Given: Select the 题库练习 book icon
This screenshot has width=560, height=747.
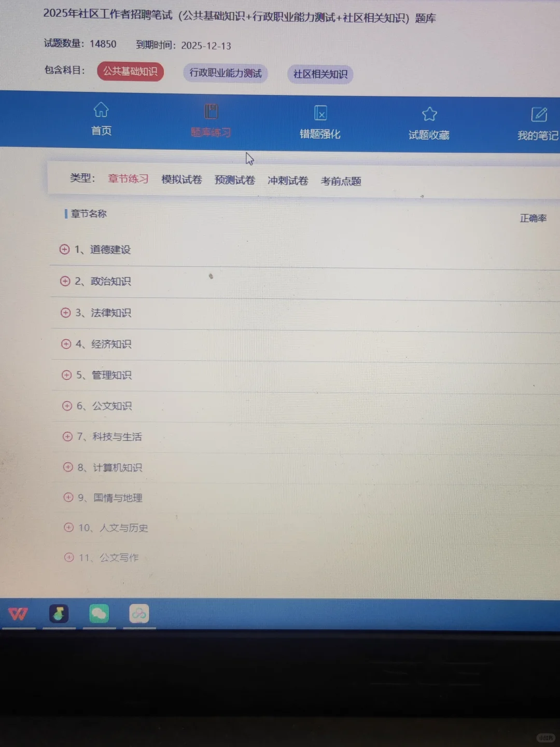Looking at the screenshot, I should [211, 110].
